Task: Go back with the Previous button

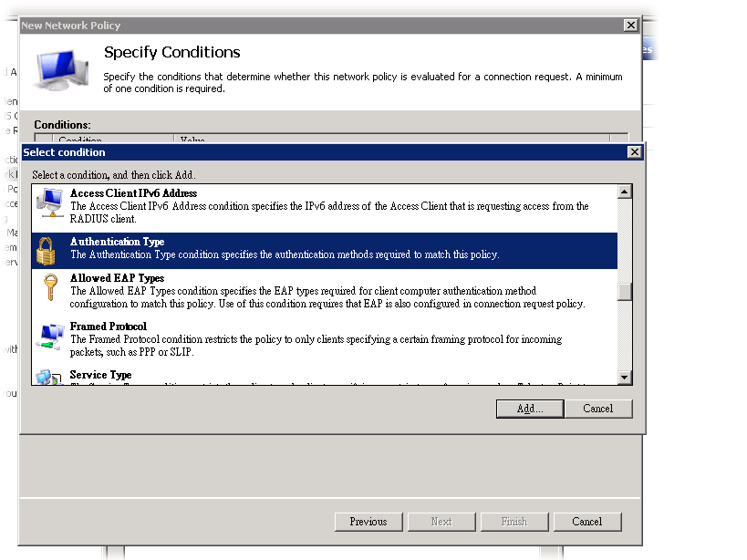Action: (x=368, y=522)
